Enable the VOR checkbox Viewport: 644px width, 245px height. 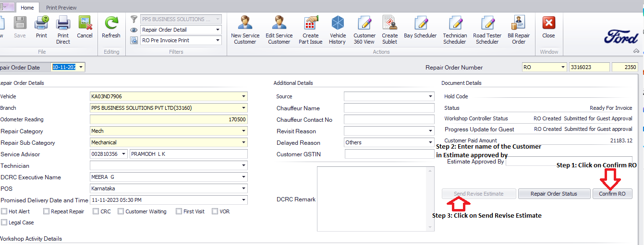[x=215, y=211]
